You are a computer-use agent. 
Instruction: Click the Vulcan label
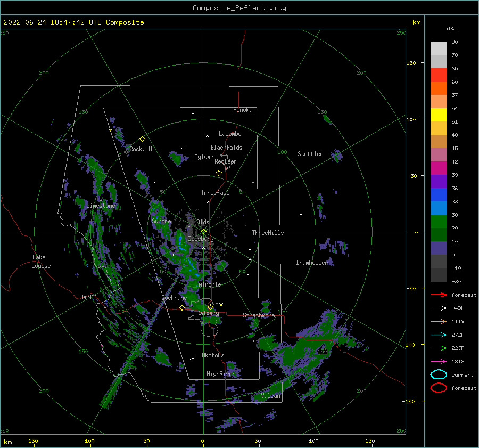click(x=271, y=396)
